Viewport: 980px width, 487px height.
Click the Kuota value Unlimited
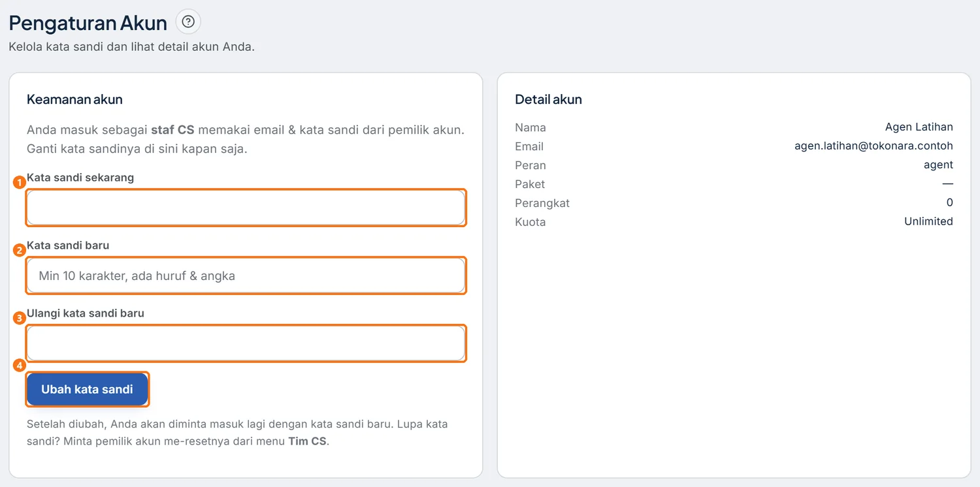click(x=928, y=221)
